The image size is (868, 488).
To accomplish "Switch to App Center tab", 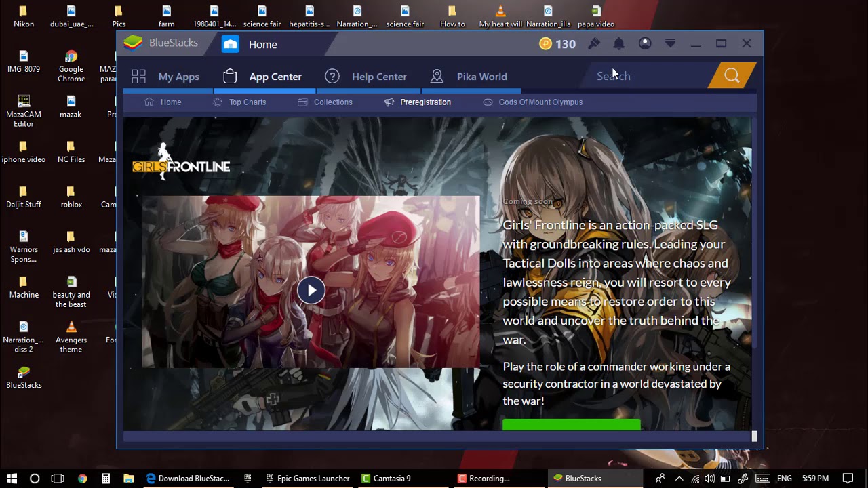I will 262,77.
